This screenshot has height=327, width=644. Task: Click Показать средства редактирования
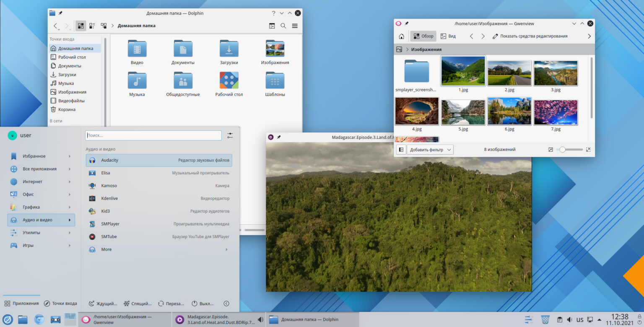[x=530, y=36]
